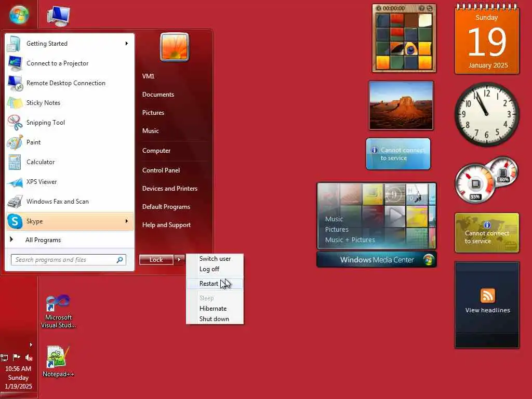Click the puzzle gadget help question icon
This screenshot has height=399, width=532.
tap(421, 8)
